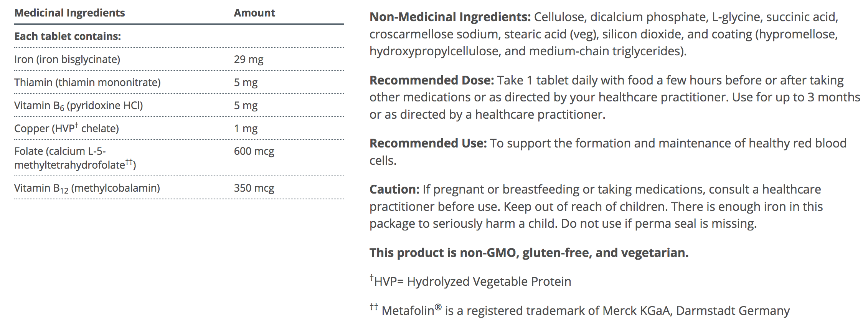The width and height of the screenshot is (868, 328).
Task: Click the Caution heading text
Action: point(394,190)
